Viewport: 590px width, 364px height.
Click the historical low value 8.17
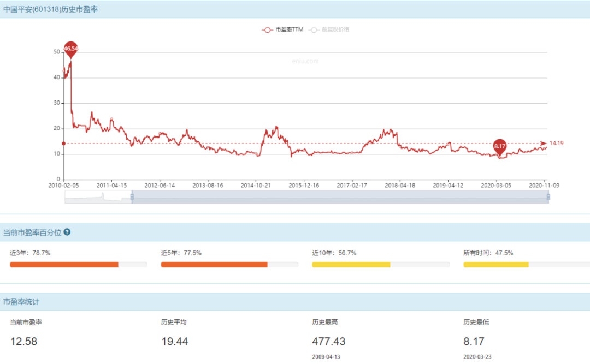[x=474, y=342]
